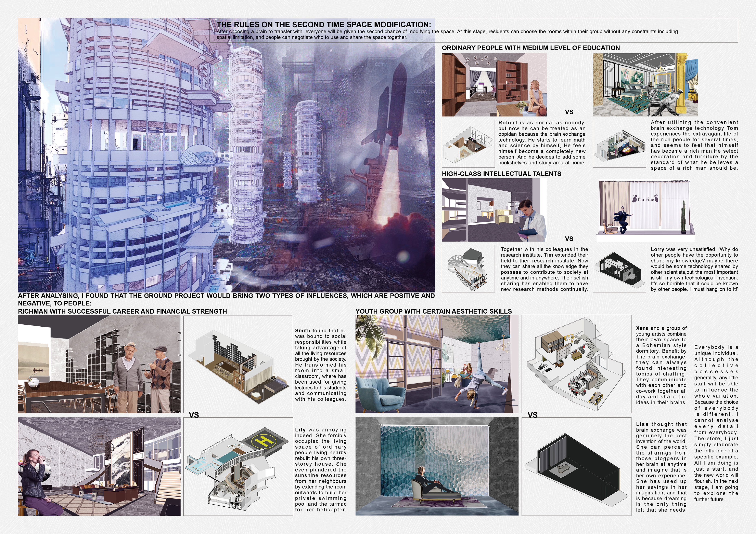
Task: Click the 'VS' label between Xena and Lisa
Action: (533, 415)
